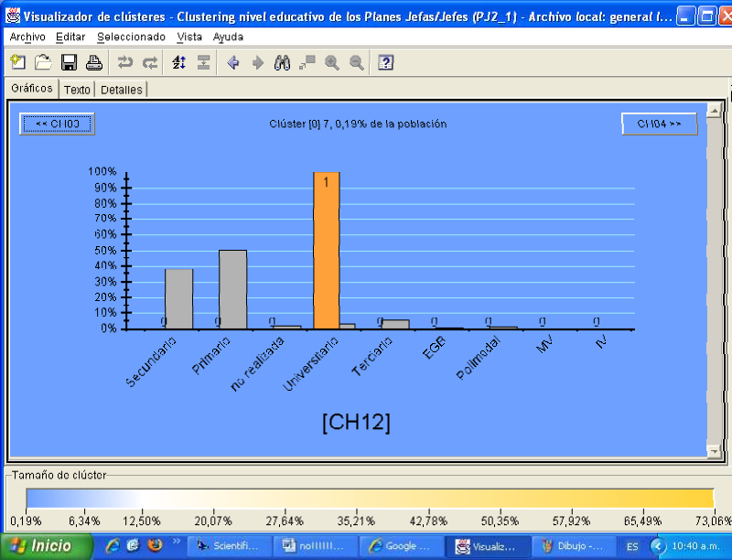Open the Seleccionado menu
Viewport: 732px width, 560px height.
tap(131, 37)
